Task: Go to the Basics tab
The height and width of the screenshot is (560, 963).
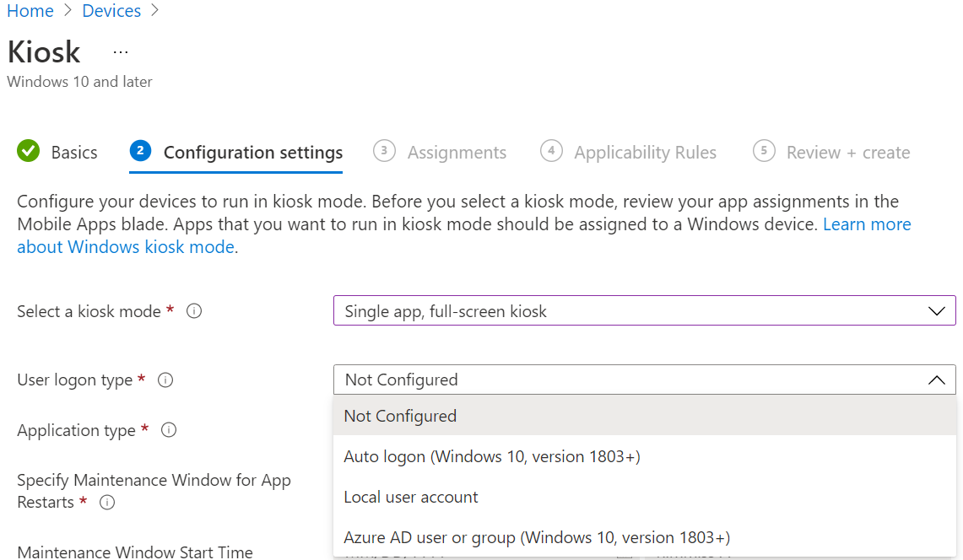Action: click(x=74, y=153)
